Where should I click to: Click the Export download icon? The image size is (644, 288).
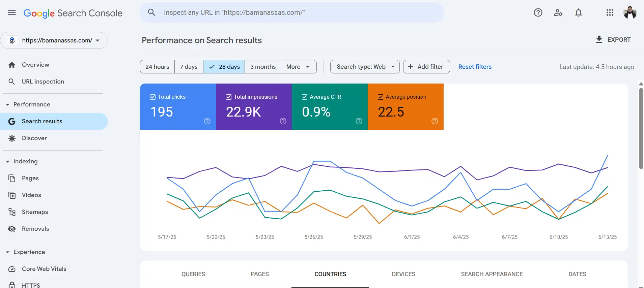click(599, 39)
